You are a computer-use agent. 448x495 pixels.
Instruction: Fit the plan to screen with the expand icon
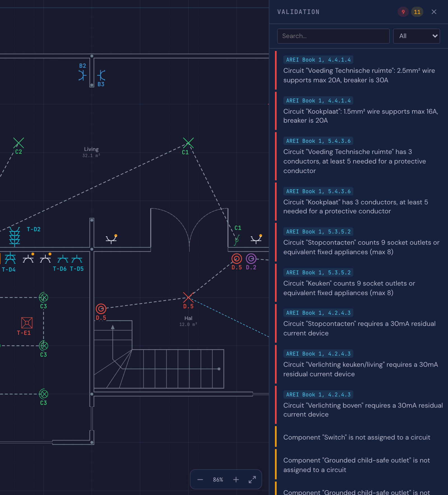(252, 480)
